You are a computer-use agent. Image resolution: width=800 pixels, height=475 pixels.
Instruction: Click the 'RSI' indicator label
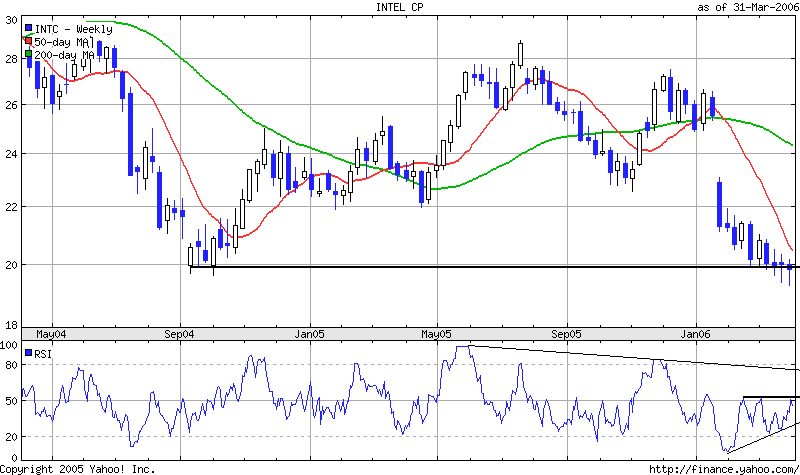[x=43, y=354]
